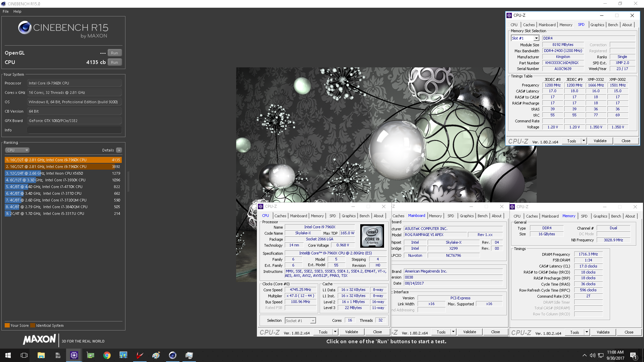Switch to SPD tab in the Memory window
This screenshot has width=644, height=362.
[584, 216]
